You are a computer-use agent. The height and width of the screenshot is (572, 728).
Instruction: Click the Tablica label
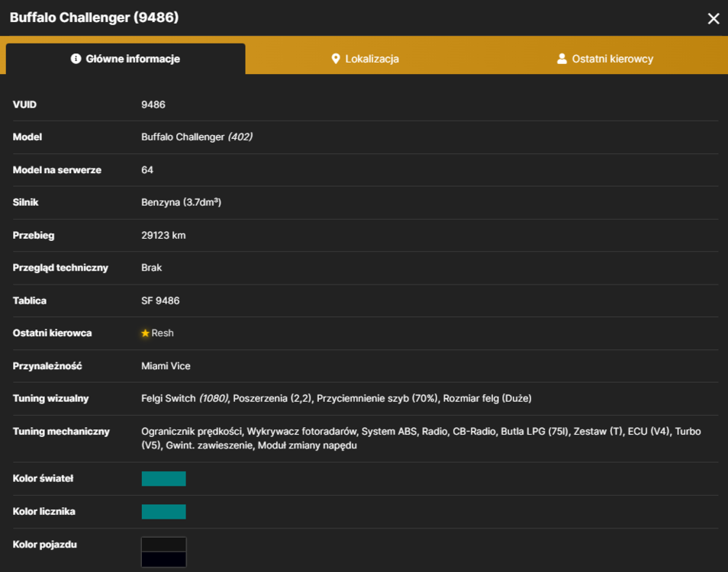point(29,300)
